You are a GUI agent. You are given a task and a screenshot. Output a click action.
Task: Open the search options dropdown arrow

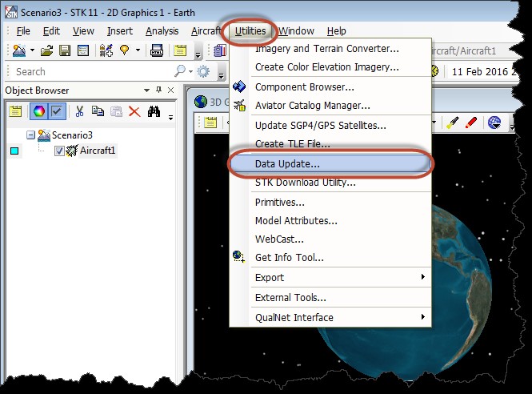click(190, 71)
